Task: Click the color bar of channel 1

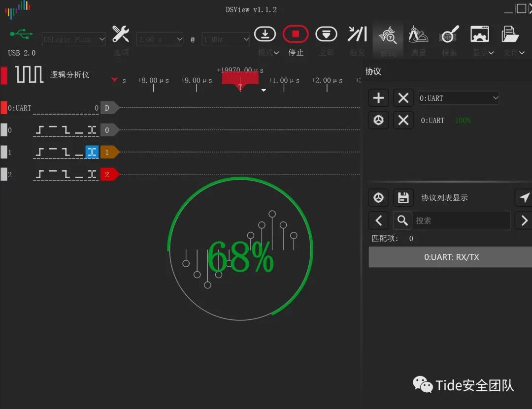Action: (4, 152)
